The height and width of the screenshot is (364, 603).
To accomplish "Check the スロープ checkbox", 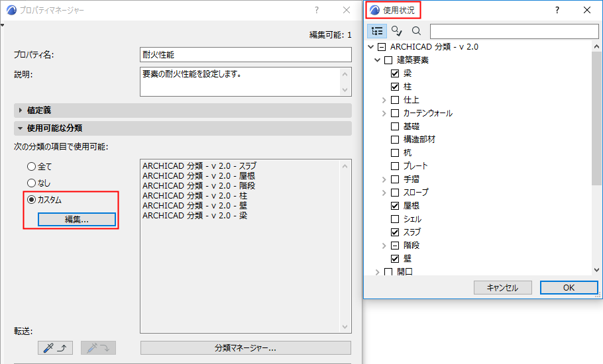I will pyautogui.click(x=395, y=193).
